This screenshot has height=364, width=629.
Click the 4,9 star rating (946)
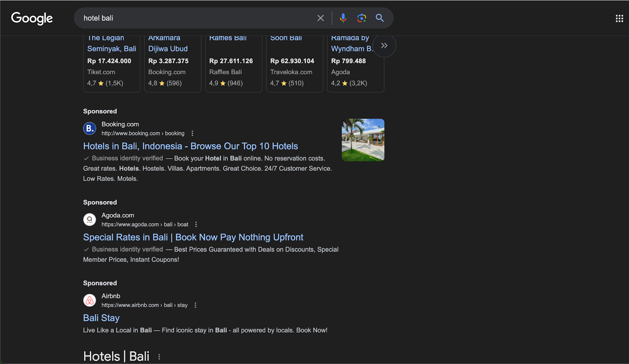[x=226, y=83]
